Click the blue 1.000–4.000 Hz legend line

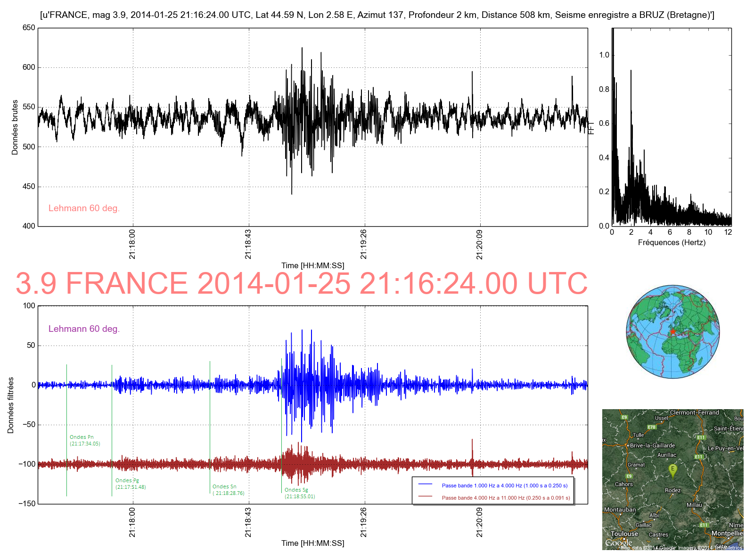(425, 485)
